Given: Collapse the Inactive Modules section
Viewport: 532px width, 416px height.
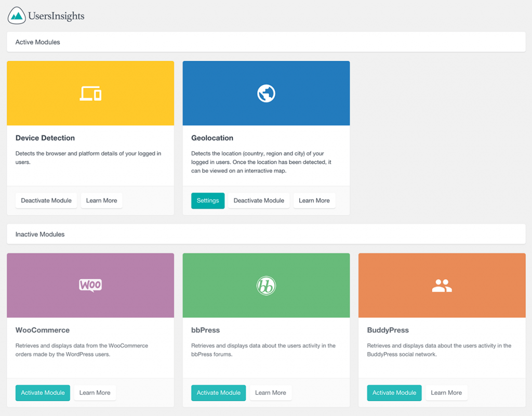Looking at the screenshot, I should click(x=39, y=234).
